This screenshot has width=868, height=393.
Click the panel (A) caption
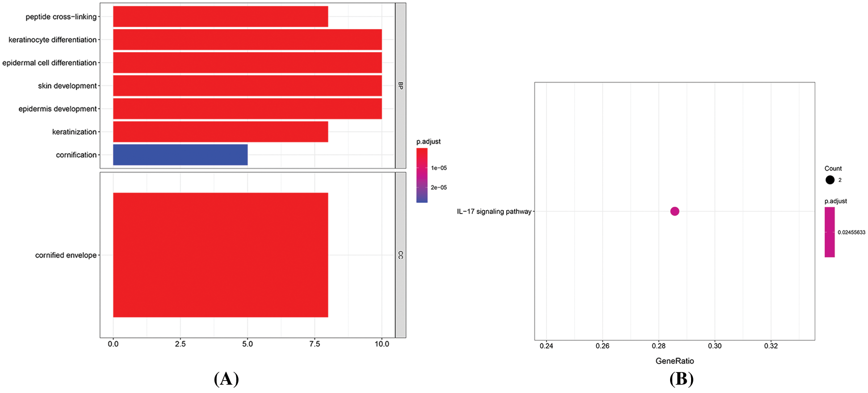(x=226, y=379)
